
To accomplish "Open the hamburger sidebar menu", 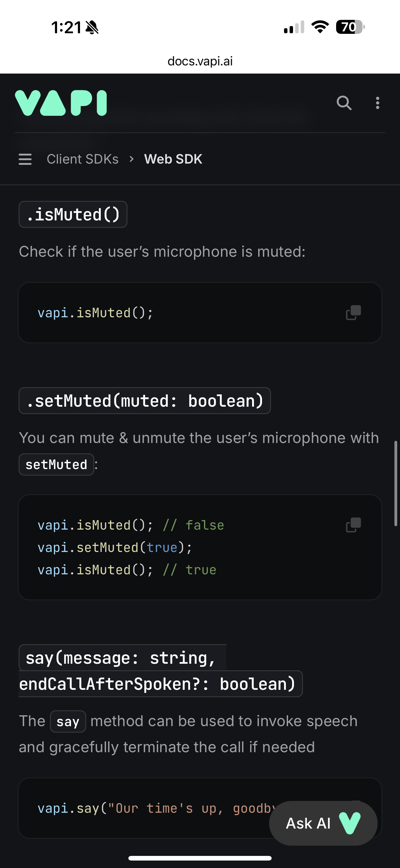I will [25, 159].
